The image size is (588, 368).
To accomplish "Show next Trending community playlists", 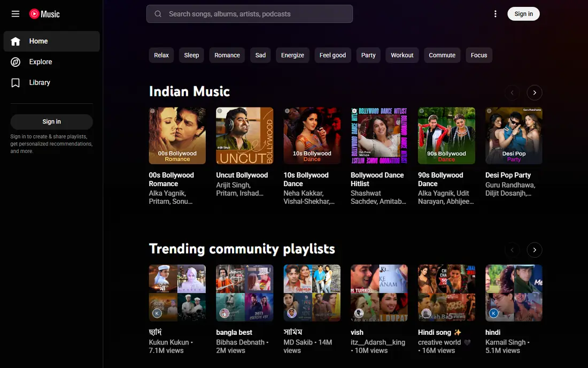I will 535,250.
